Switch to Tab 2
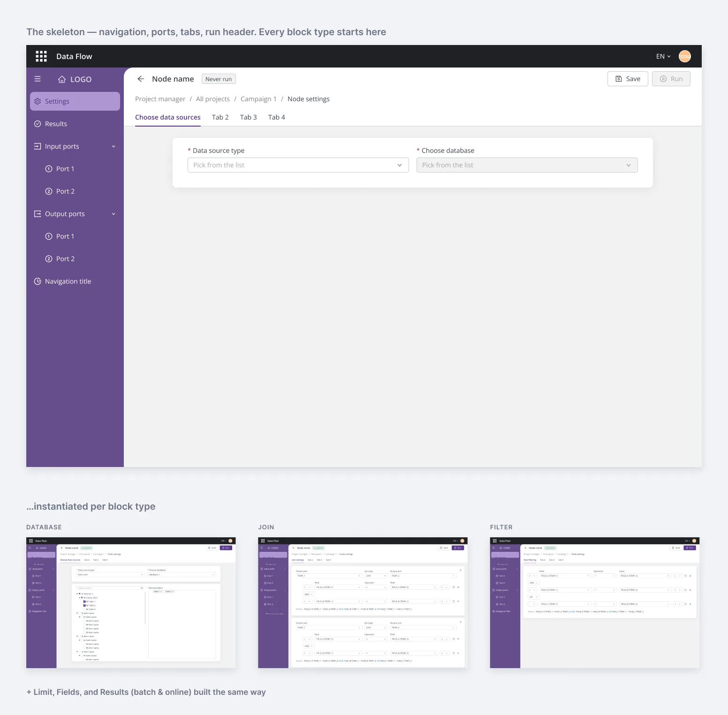Image resolution: width=728 pixels, height=715 pixels. coord(220,117)
